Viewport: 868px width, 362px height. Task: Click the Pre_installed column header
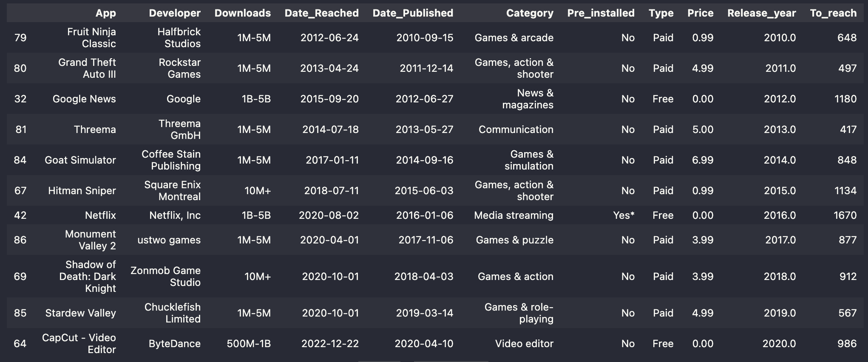[x=601, y=13]
